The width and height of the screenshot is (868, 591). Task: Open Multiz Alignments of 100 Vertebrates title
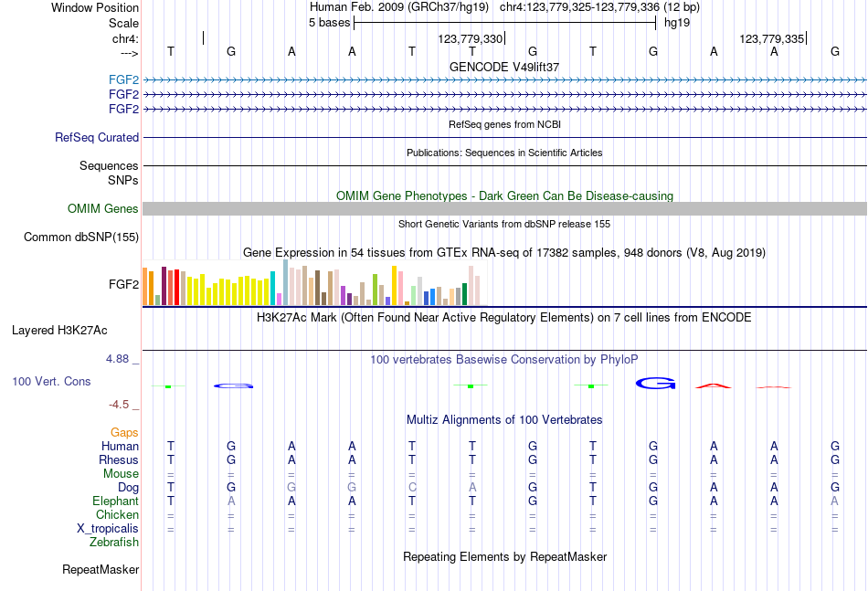(504, 420)
